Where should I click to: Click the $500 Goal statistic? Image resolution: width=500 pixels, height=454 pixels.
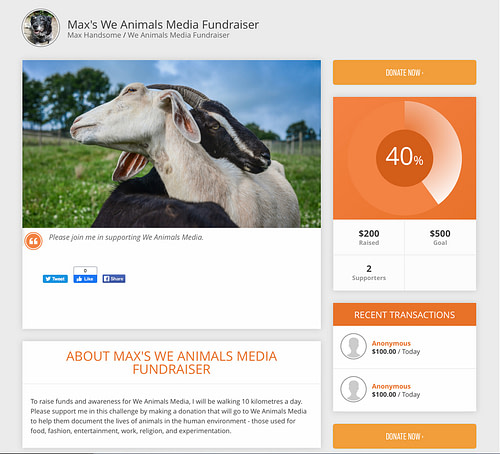click(440, 237)
